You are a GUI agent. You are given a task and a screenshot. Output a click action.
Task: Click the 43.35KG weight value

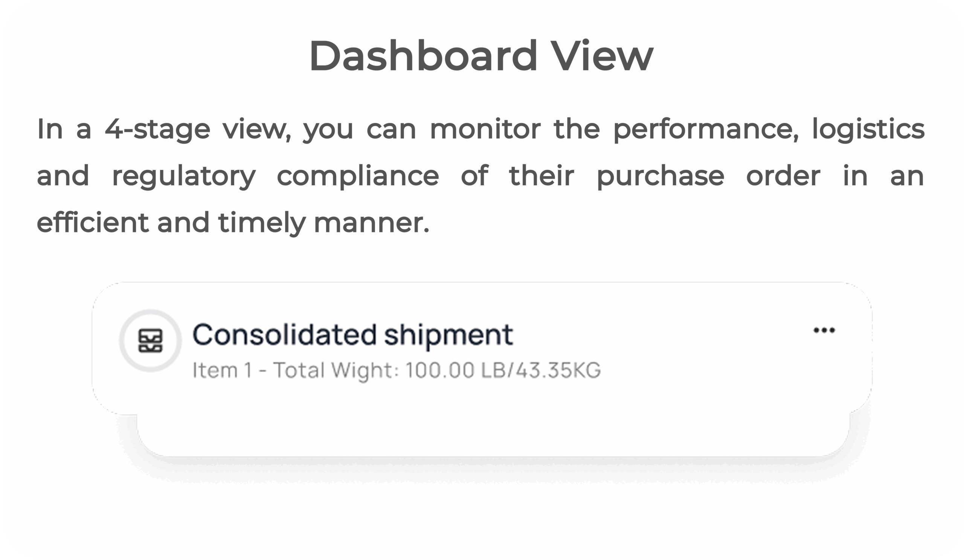[558, 370]
